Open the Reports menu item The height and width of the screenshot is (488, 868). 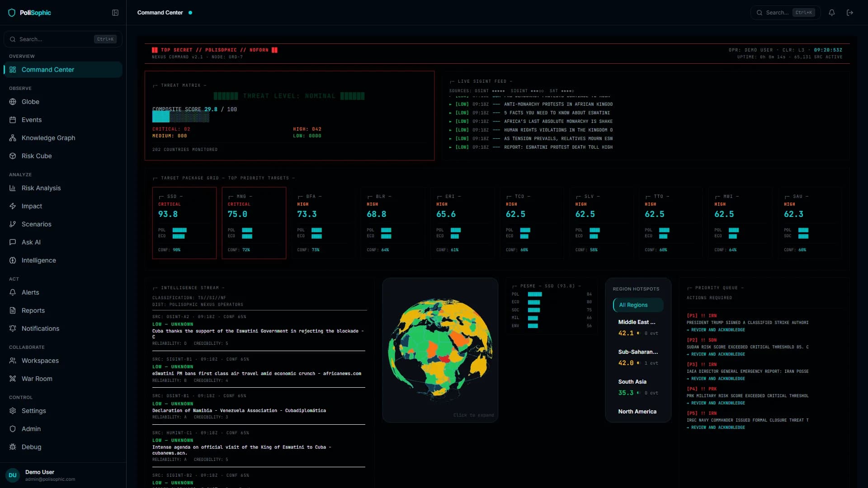point(63,310)
